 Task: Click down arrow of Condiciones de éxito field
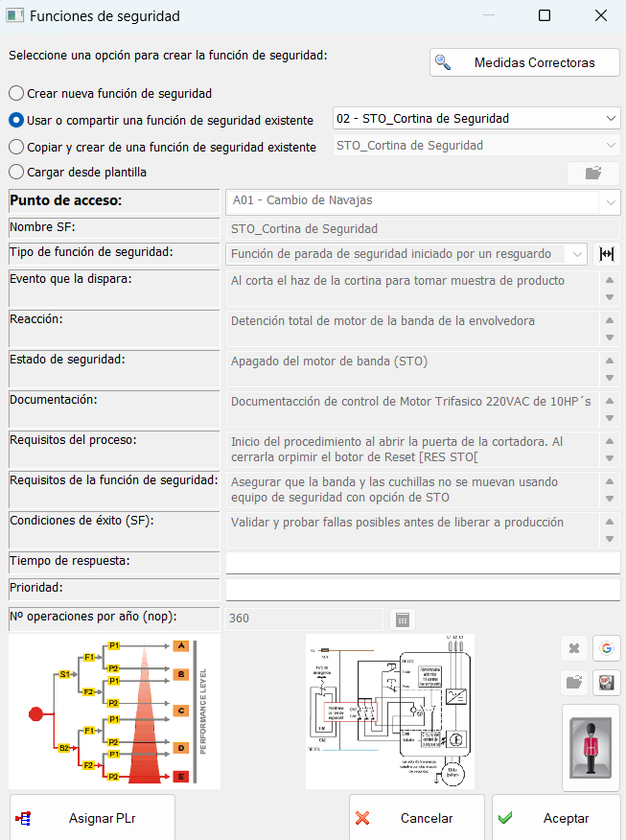[x=610, y=538]
